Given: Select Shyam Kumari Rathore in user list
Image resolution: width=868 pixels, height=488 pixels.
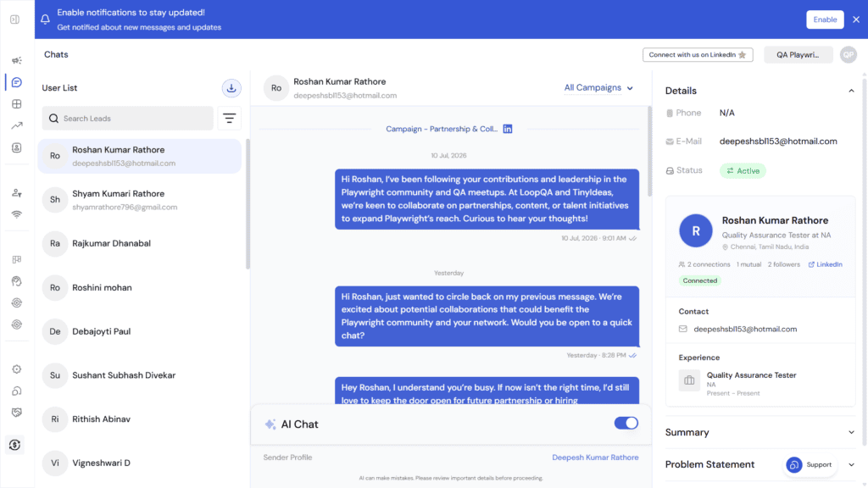Looking at the screenshot, I should click(x=140, y=200).
